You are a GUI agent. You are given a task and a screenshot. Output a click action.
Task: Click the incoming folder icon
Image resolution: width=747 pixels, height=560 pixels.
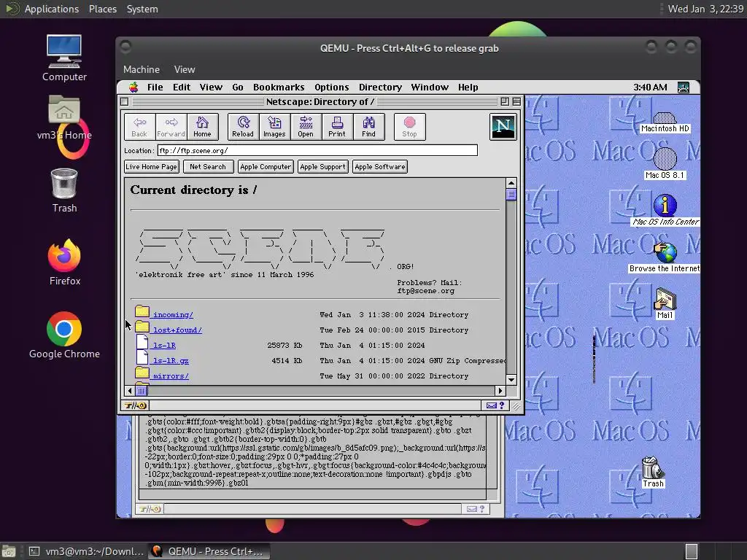point(142,312)
